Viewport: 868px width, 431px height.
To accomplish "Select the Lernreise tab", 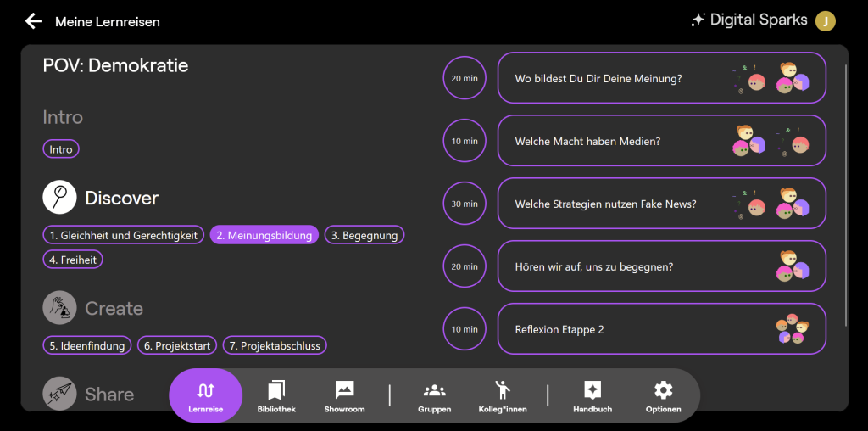I will [205, 395].
